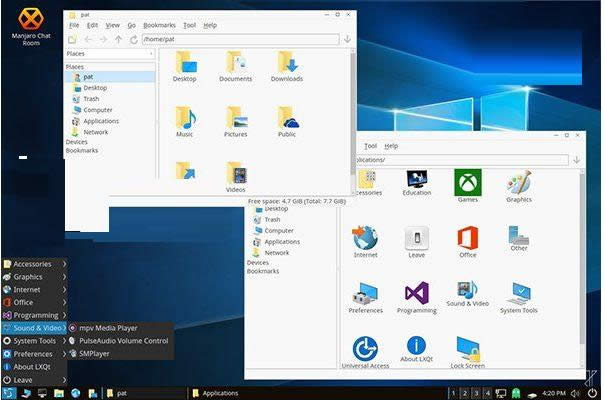605x402 pixels.
Task: Launch mpv Media Player from submenu
Action: pyautogui.click(x=107, y=328)
